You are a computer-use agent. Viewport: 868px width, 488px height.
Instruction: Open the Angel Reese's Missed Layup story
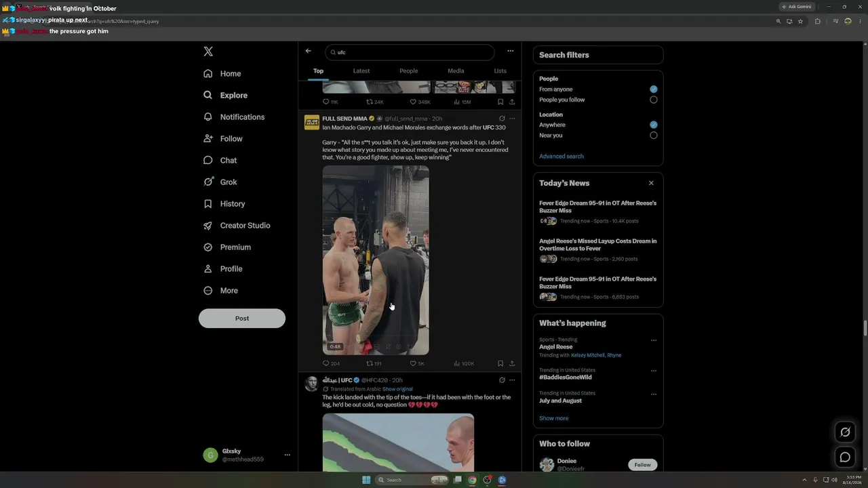[x=598, y=249]
